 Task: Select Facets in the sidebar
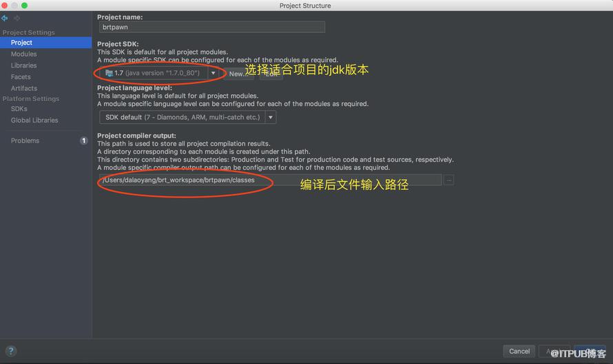[x=21, y=77]
